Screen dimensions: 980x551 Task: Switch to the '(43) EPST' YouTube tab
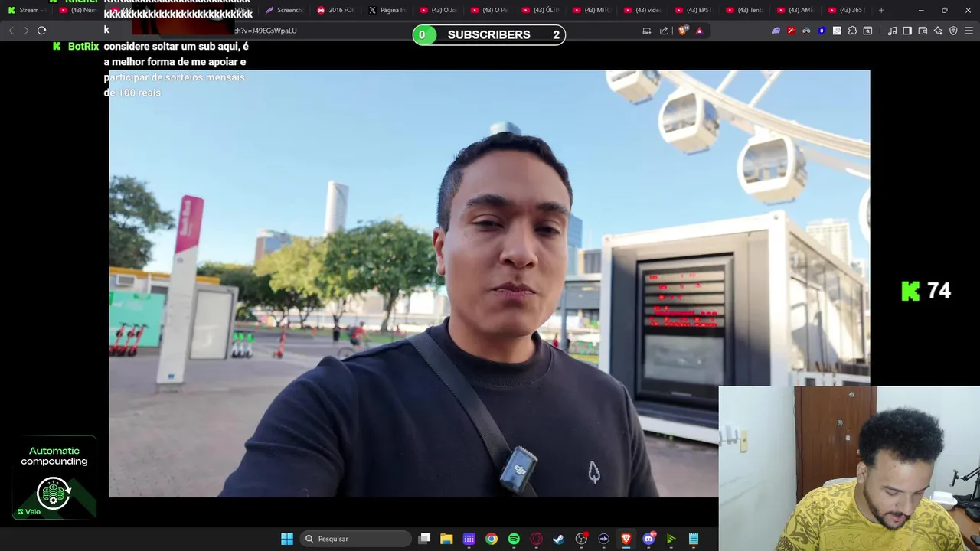click(694, 10)
